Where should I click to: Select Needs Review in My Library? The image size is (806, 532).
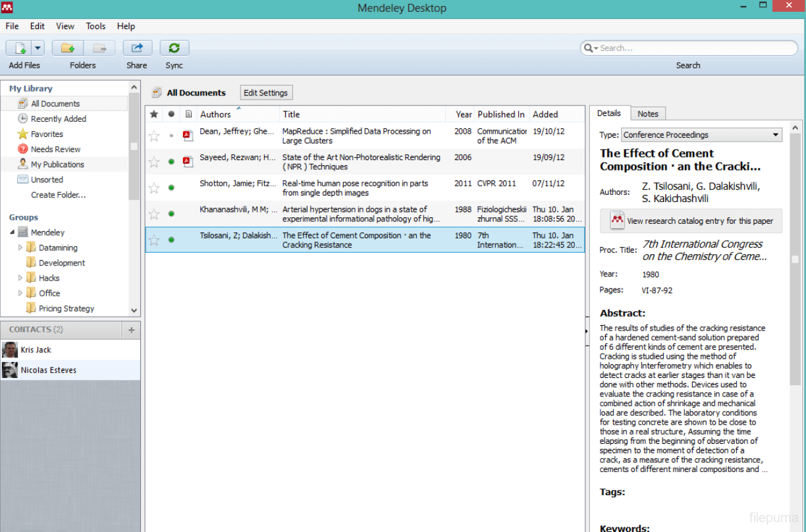pyautogui.click(x=55, y=149)
